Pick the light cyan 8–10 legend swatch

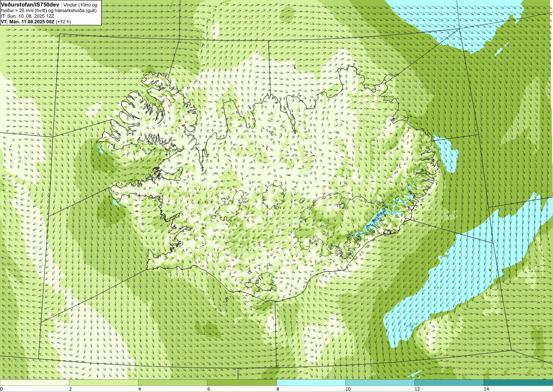[x=311, y=383]
